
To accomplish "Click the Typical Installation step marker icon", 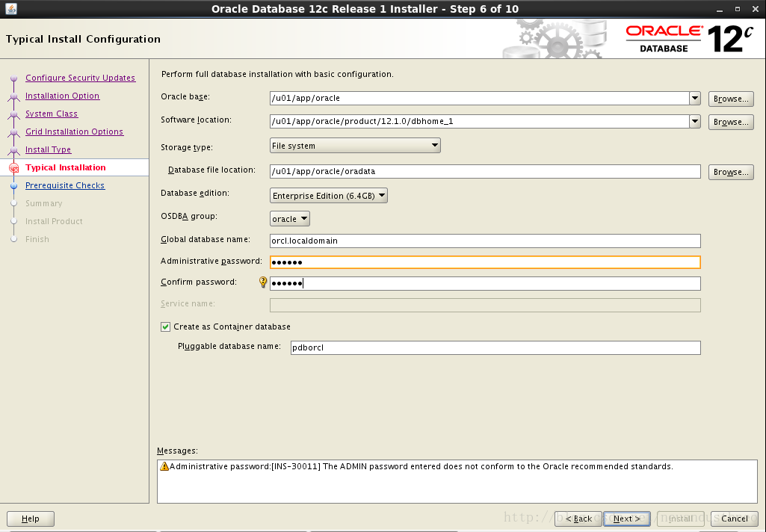I will 13,168.
